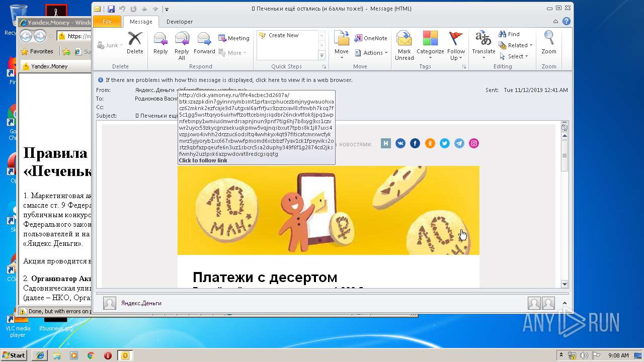Open the File tab

(x=107, y=22)
